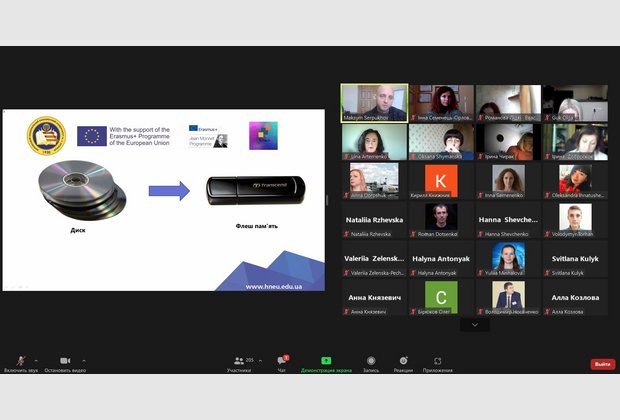Click muted mic icon on Lina Artemenko label

pos(346,157)
